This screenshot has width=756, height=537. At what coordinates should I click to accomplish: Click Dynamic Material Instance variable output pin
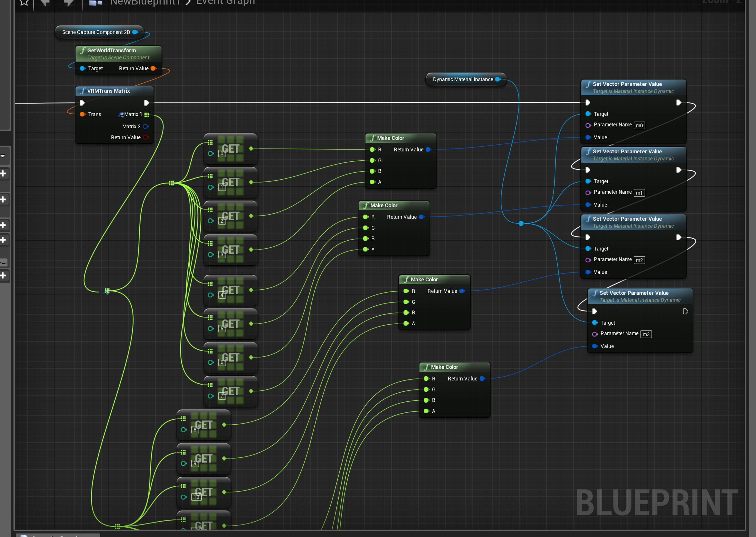coord(498,79)
